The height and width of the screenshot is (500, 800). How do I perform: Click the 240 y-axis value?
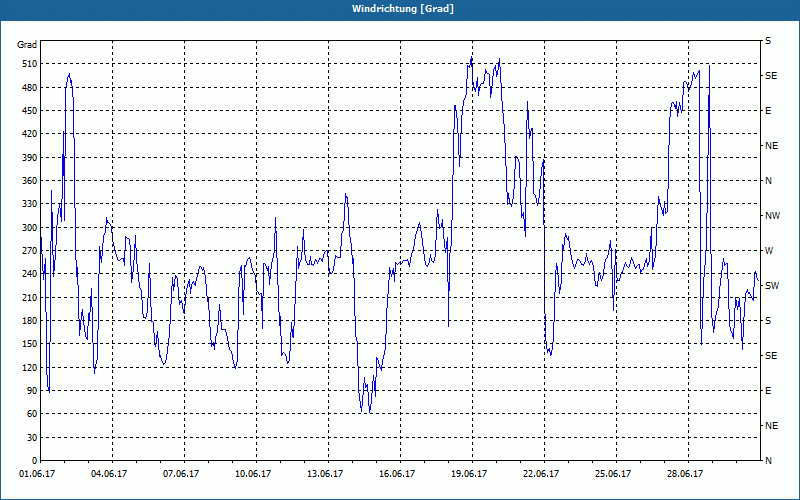[x=30, y=274]
